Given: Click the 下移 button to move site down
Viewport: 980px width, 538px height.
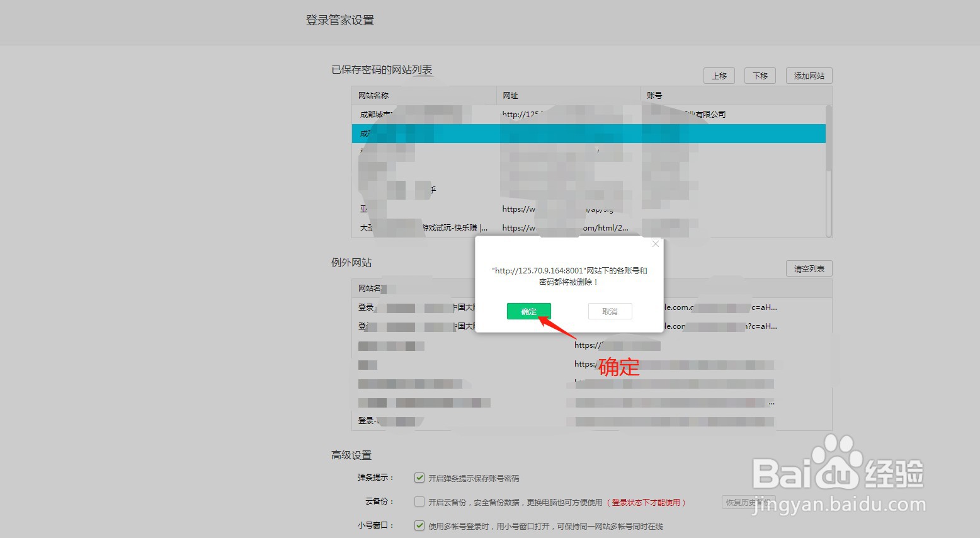Looking at the screenshot, I should coord(760,75).
